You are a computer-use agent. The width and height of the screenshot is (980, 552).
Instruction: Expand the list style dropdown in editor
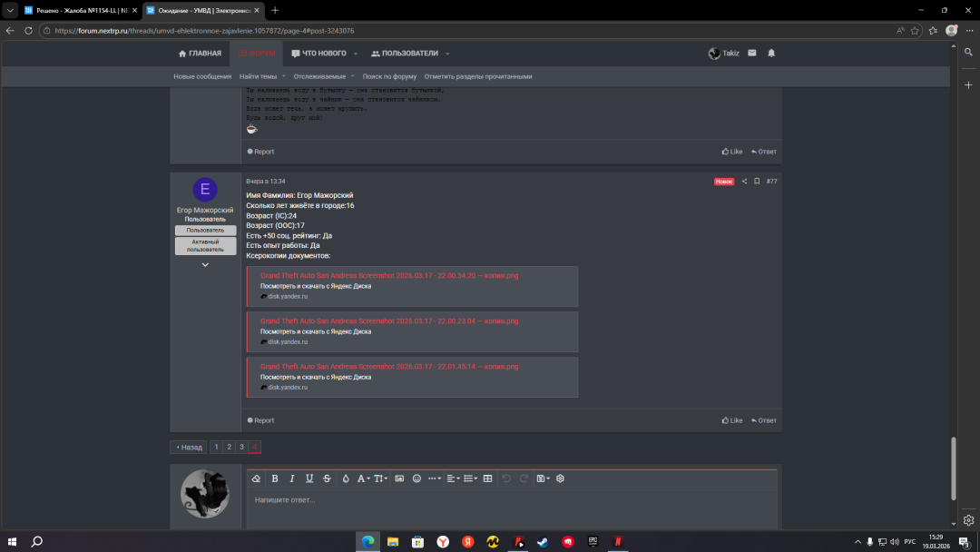469,478
